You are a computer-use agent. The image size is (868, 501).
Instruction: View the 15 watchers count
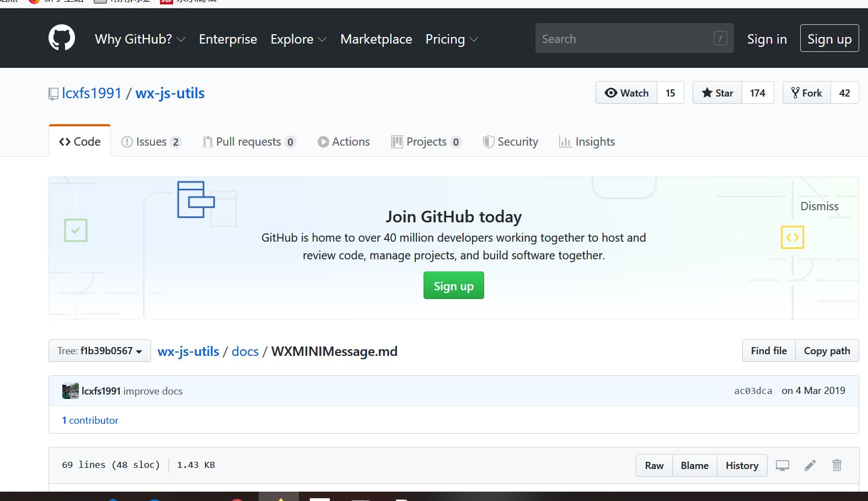(670, 93)
